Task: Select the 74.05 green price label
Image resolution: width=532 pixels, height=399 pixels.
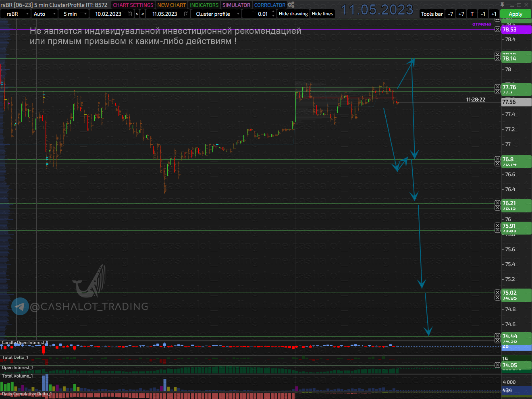Action: click(516, 365)
